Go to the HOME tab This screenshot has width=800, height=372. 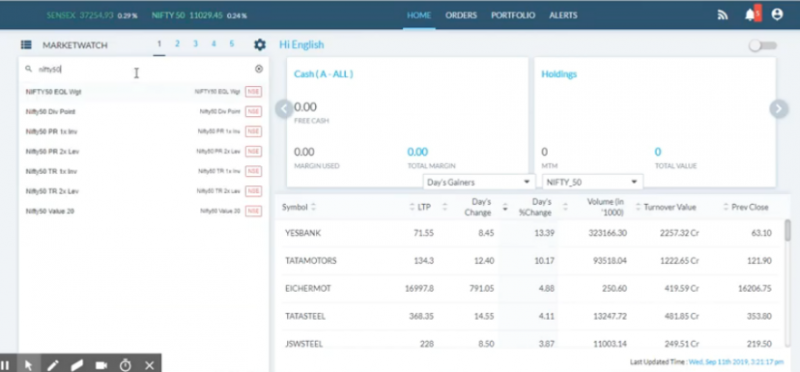pos(419,15)
